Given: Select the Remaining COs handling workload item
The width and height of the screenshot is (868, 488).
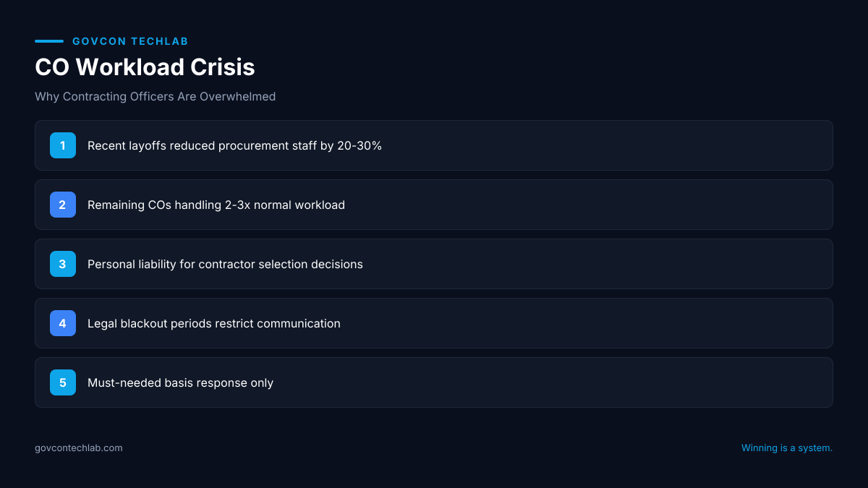Looking at the screenshot, I should (x=434, y=205).
